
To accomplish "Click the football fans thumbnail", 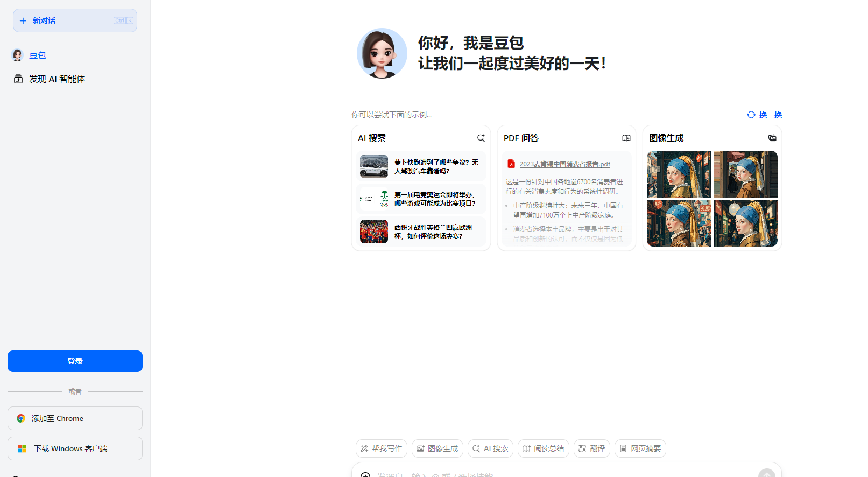I will (374, 232).
